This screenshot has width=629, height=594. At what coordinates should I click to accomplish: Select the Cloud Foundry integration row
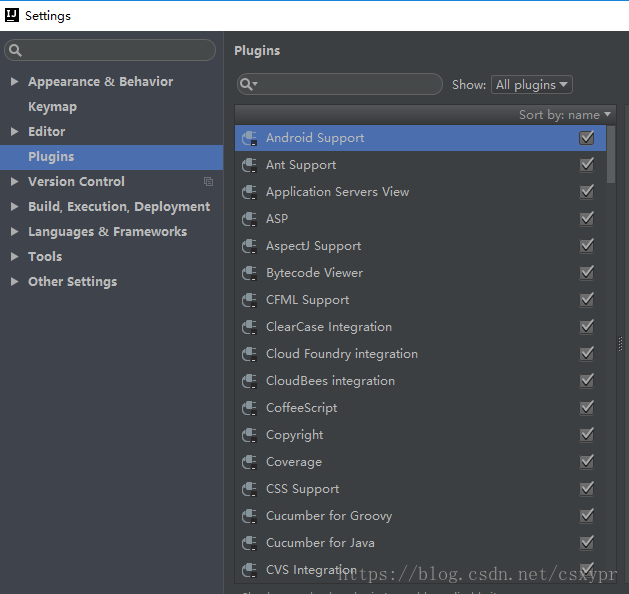420,354
